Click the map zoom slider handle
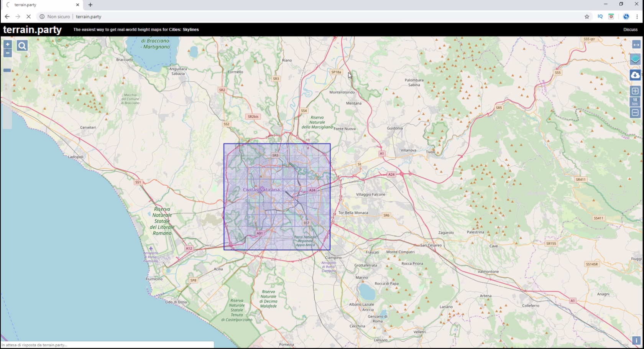 tap(7, 70)
